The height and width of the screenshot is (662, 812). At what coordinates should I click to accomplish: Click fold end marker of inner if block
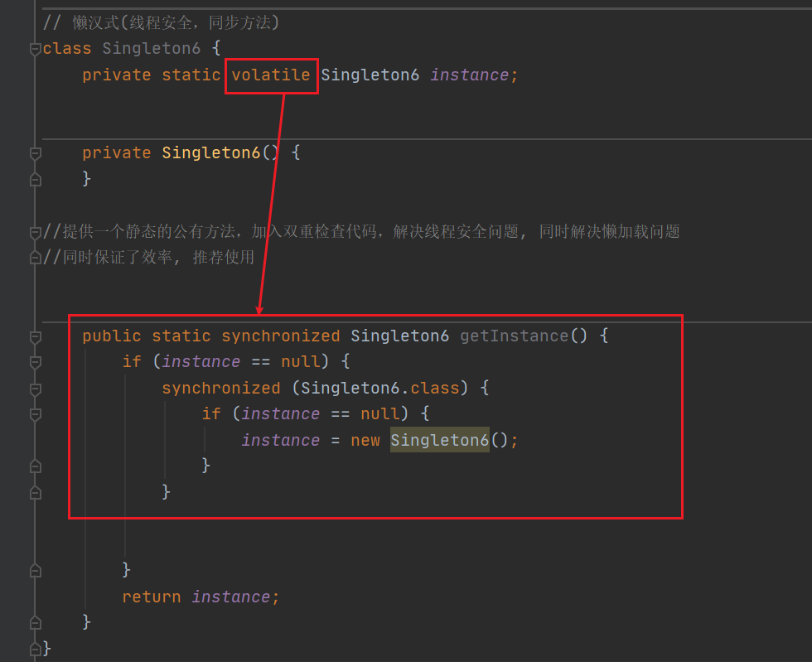tap(35, 466)
